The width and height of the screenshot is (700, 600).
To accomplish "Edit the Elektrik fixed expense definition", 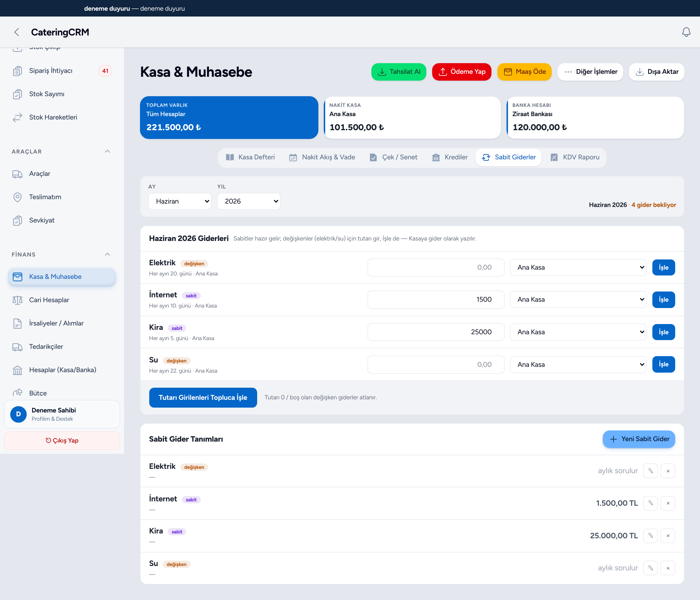I will click(x=650, y=471).
